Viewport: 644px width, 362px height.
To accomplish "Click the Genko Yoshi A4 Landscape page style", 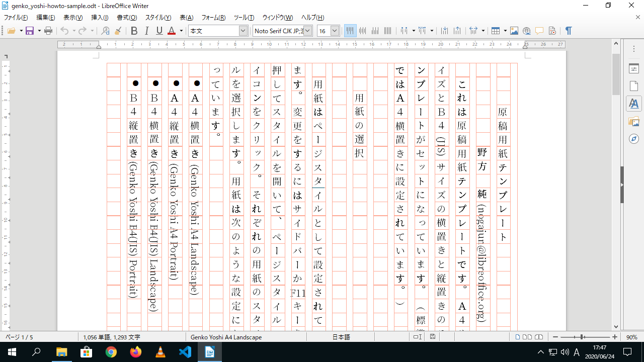I will (x=226, y=337).
